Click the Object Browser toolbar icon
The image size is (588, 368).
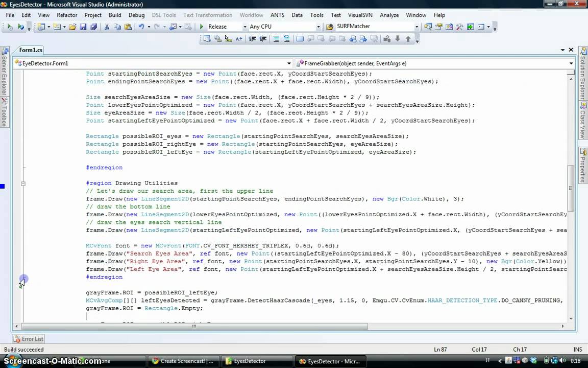coord(449,27)
